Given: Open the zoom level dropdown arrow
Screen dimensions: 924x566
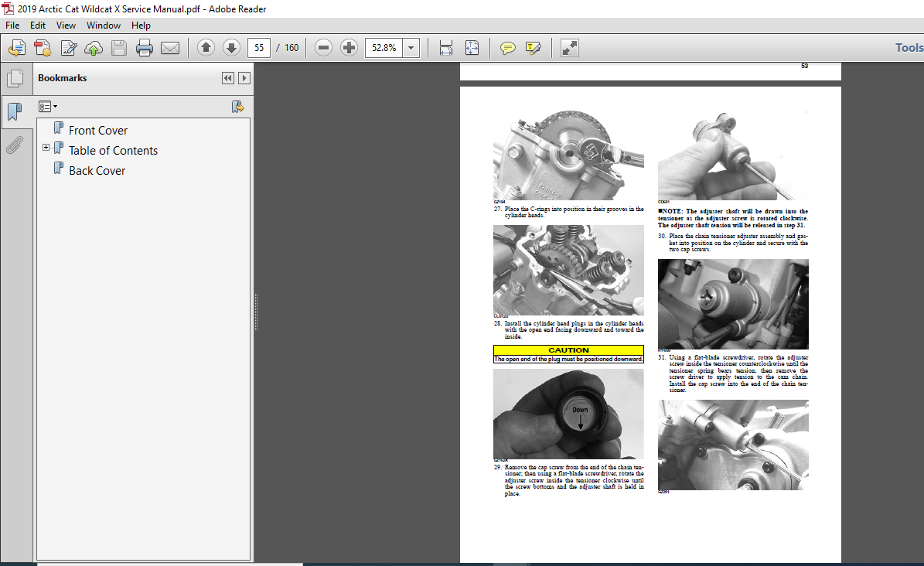Looking at the screenshot, I should (411, 48).
